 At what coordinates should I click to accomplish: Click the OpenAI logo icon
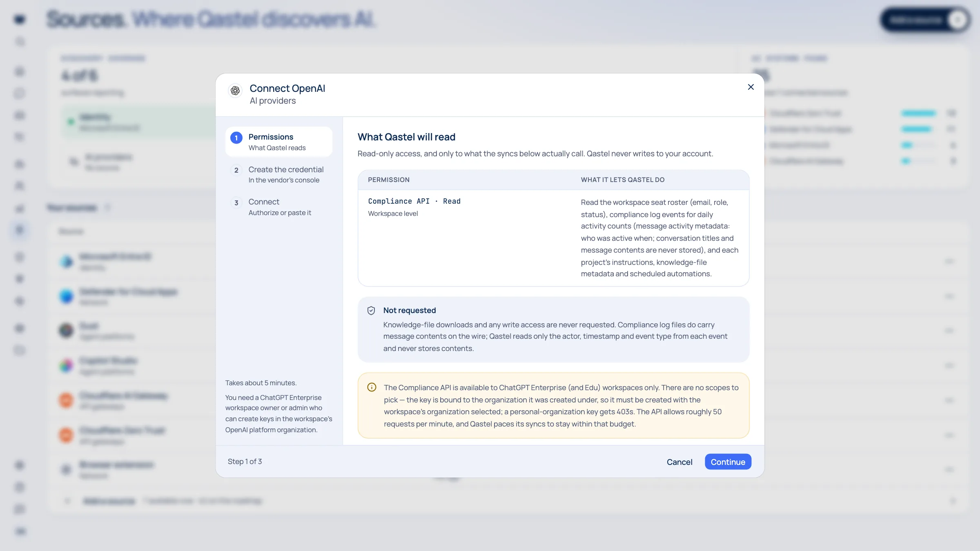point(235,91)
